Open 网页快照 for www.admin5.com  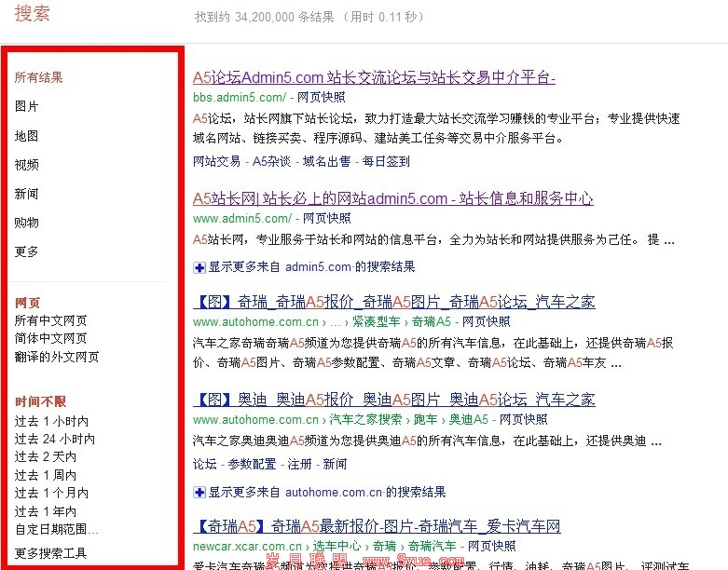tap(327, 219)
